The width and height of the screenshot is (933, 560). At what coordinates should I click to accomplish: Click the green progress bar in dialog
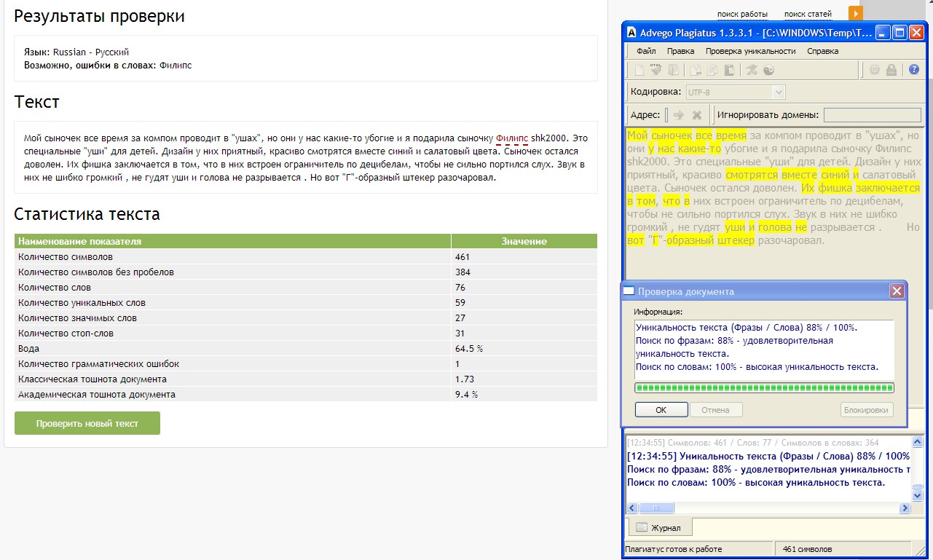click(764, 388)
